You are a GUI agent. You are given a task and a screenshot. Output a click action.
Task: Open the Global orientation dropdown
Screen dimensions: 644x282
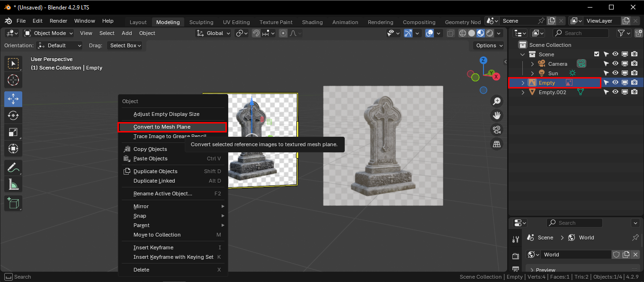(213, 33)
